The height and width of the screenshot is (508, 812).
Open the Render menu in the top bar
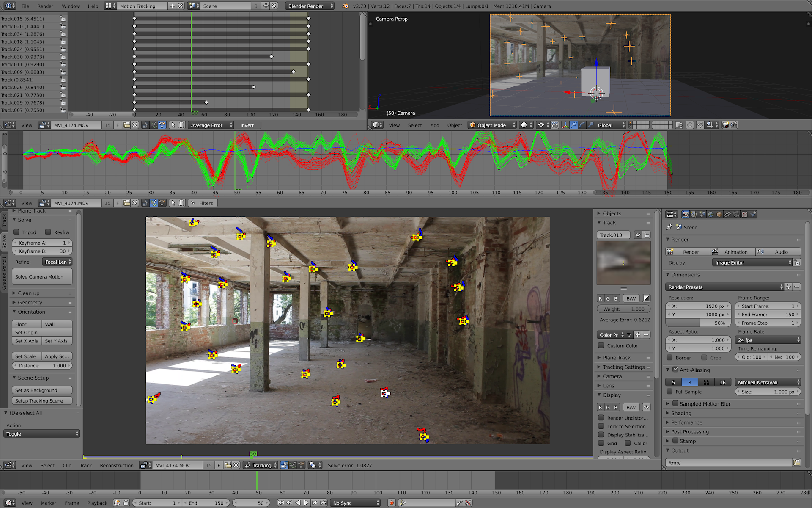[x=45, y=6]
